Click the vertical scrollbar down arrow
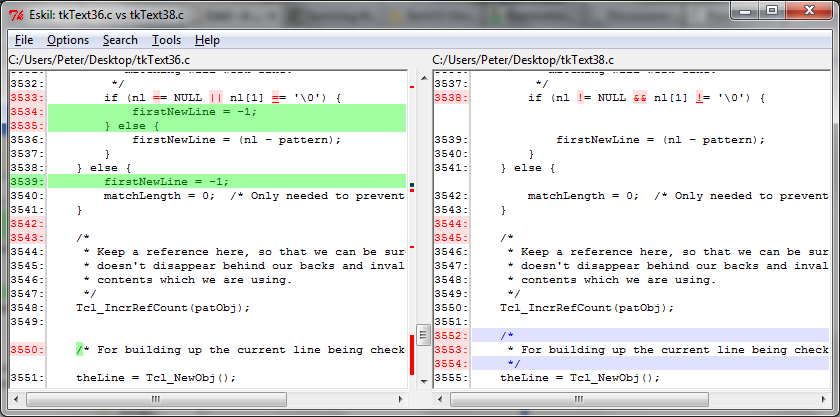Screen dimensions: 840x417 click(x=423, y=383)
